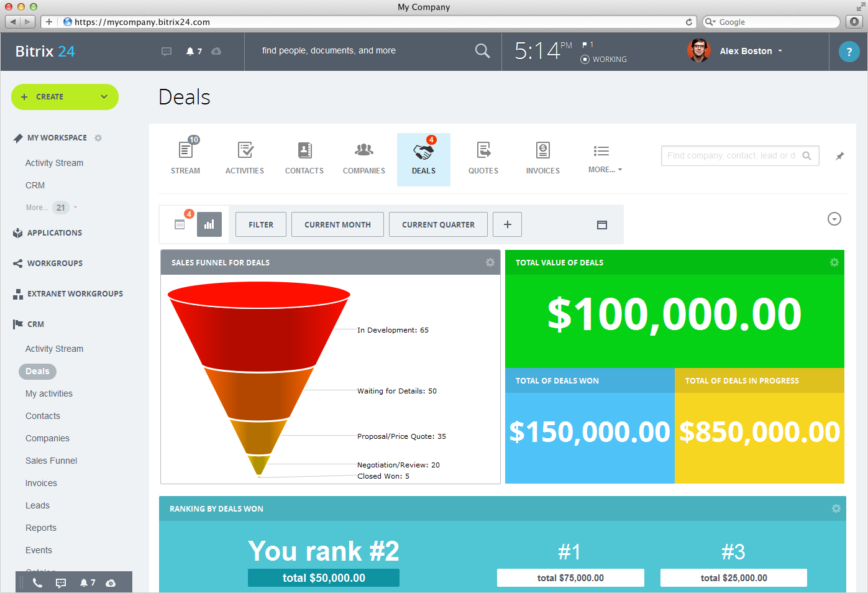
Task: Switch to the chart view toggle
Action: pyautogui.click(x=209, y=224)
